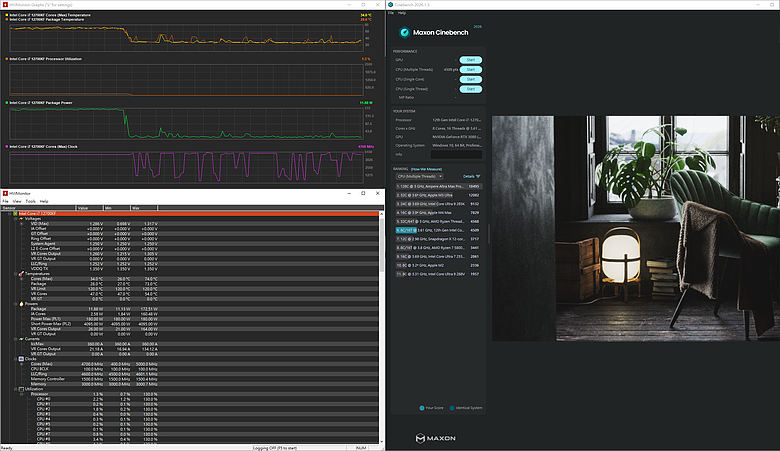The image size is (780, 451).
Task: Click the Maxon Cinebench logo icon
Action: 404,32
